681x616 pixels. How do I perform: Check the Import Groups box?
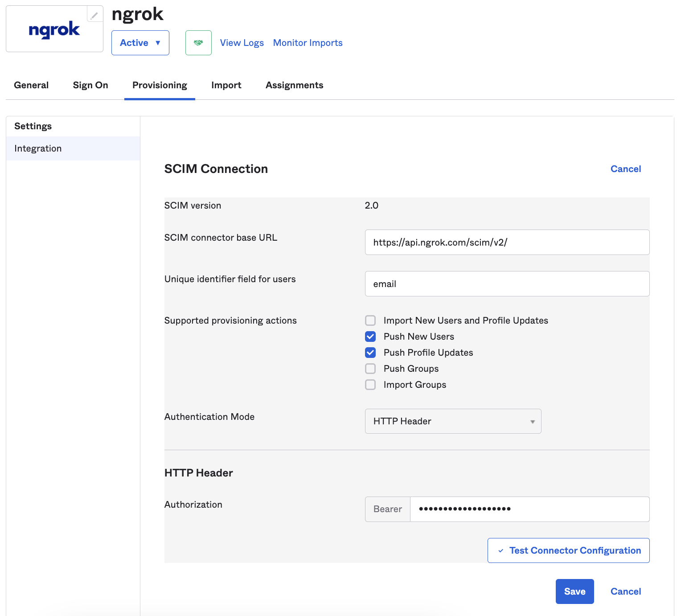(x=370, y=385)
